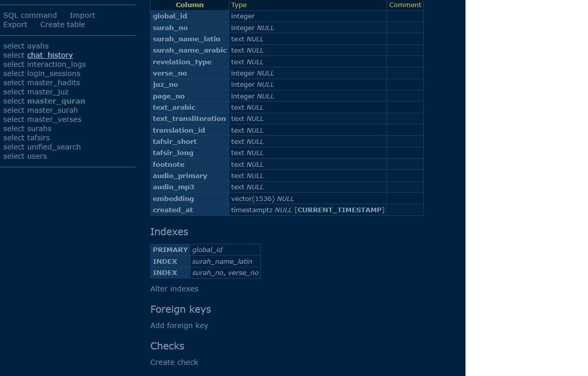
Task: Click 'select' beside the surahs table
Action: point(14,129)
